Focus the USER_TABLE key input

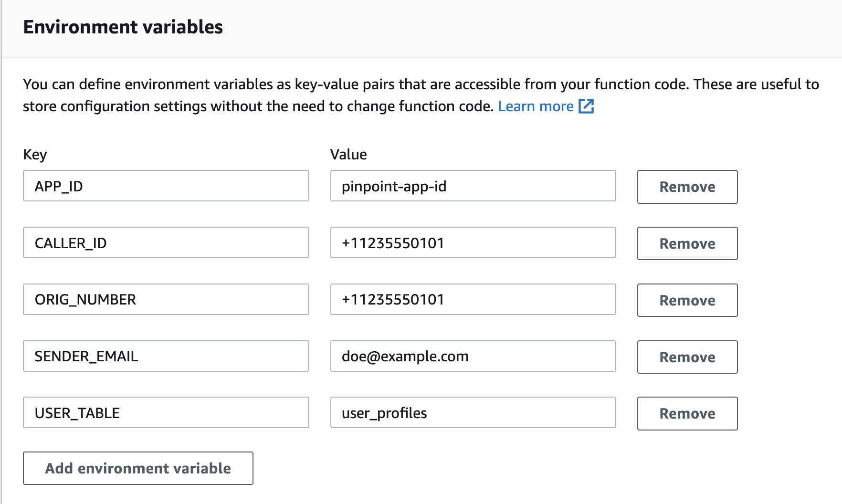pyautogui.click(x=166, y=413)
